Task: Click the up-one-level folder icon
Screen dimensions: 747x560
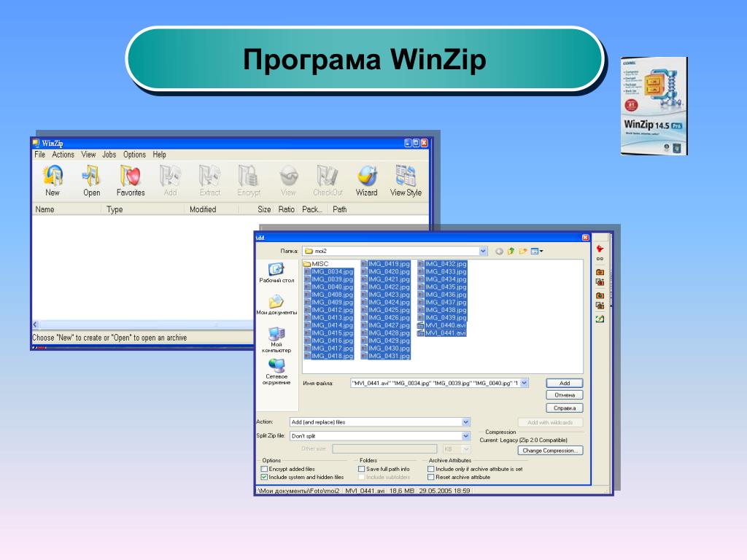Action: [511, 251]
